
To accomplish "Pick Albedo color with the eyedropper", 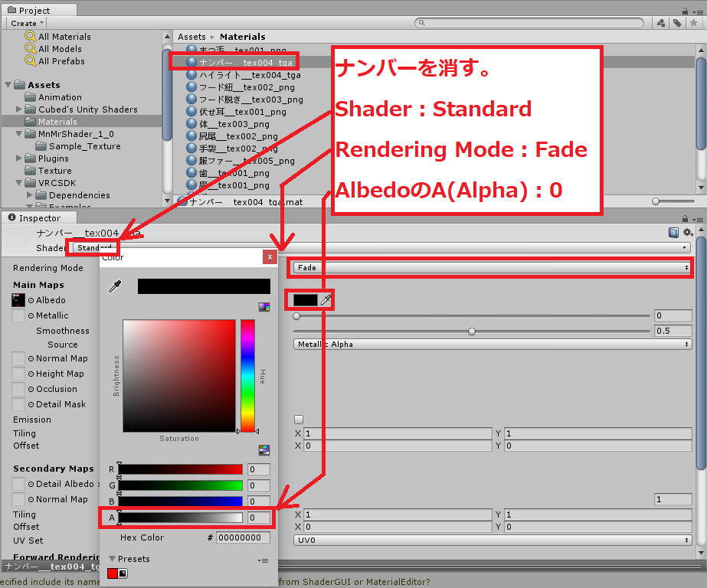I will click(326, 299).
